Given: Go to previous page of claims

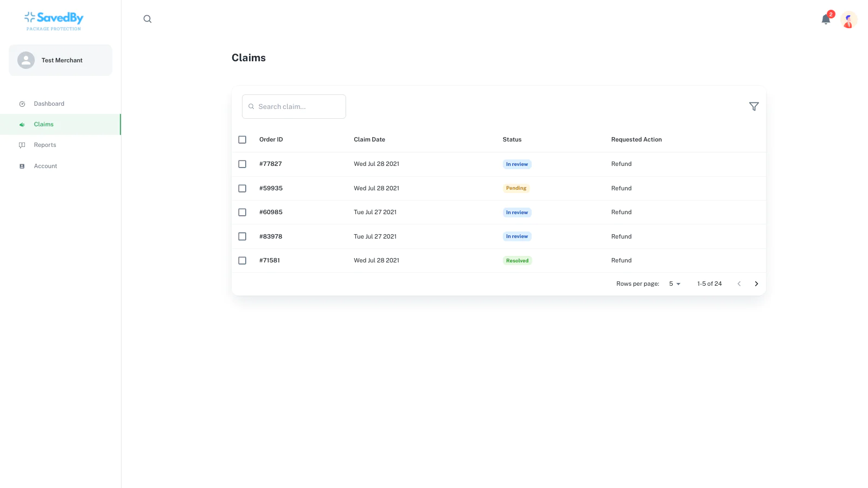Looking at the screenshot, I should pos(739,284).
